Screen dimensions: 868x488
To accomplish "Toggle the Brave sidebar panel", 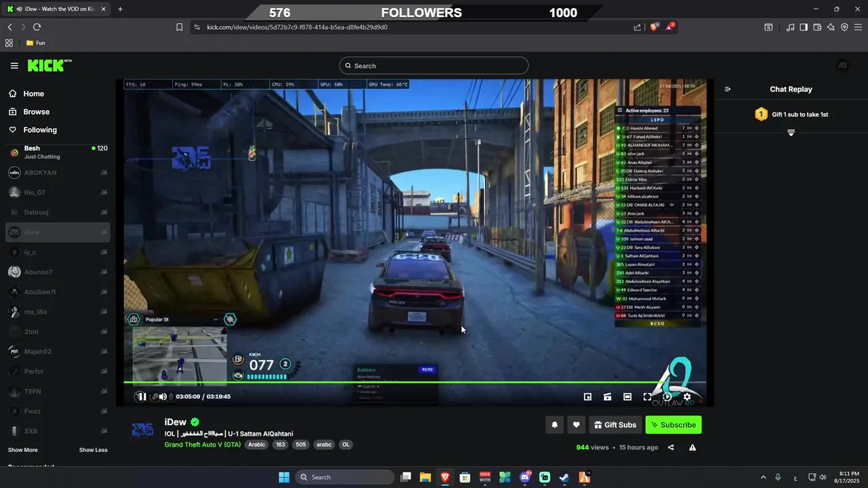I will (x=804, y=27).
